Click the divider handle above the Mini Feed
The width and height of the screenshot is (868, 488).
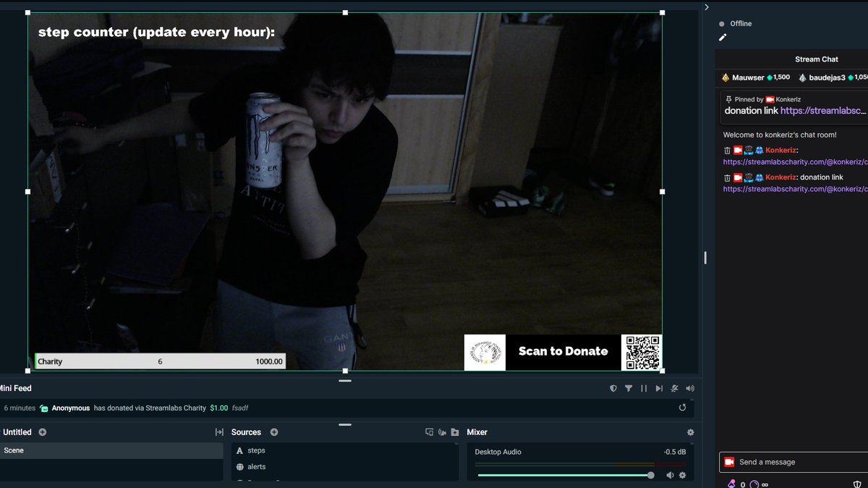pyautogui.click(x=345, y=379)
